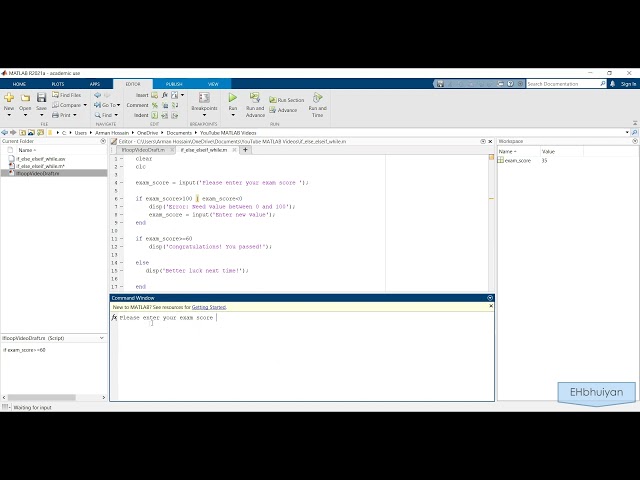The width and height of the screenshot is (640, 480).
Task: Click the Find magnifier in Navigate section
Action: click(x=98, y=115)
